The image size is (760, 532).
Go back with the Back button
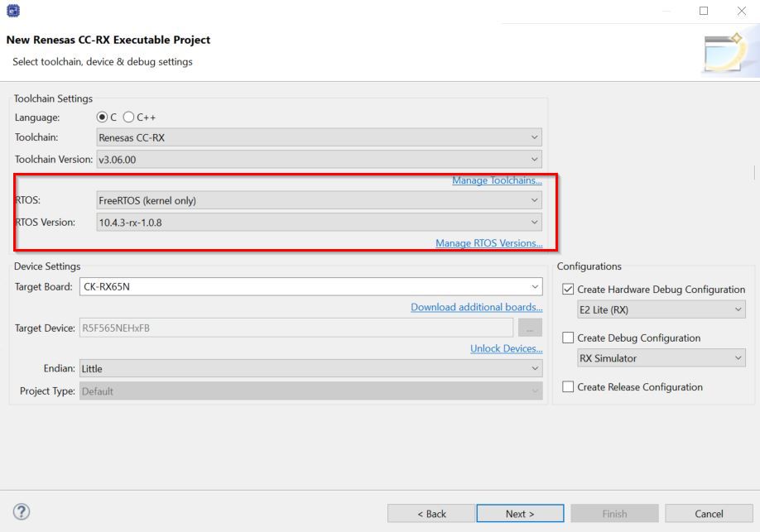click(431, 514)
